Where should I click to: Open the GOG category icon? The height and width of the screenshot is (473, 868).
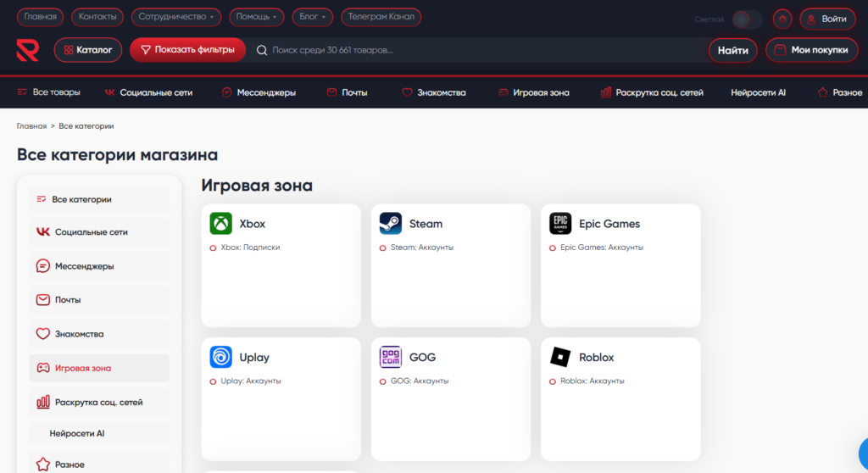pos(390,357)
